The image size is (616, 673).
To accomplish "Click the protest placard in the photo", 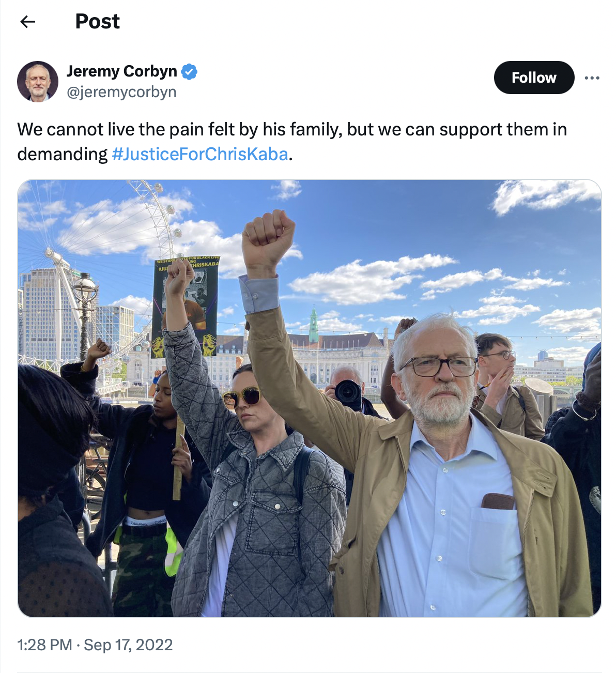I will tap(185, 307).
